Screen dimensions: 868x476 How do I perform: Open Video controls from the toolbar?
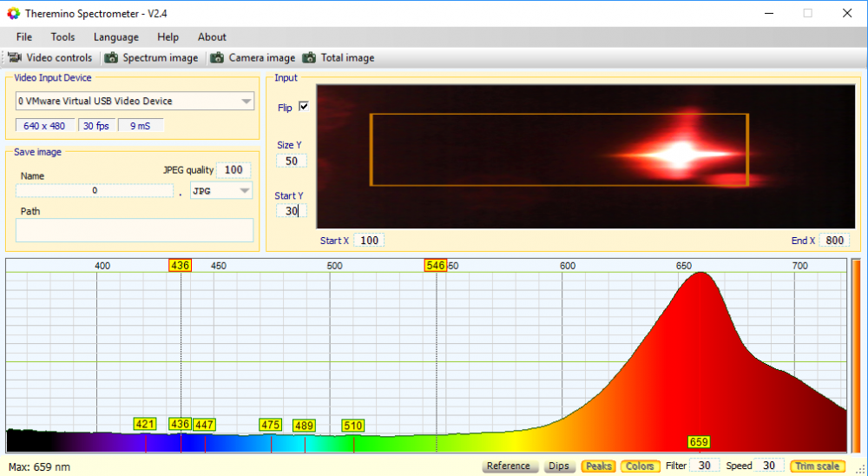pyautogui.click(x=50, y=57)
